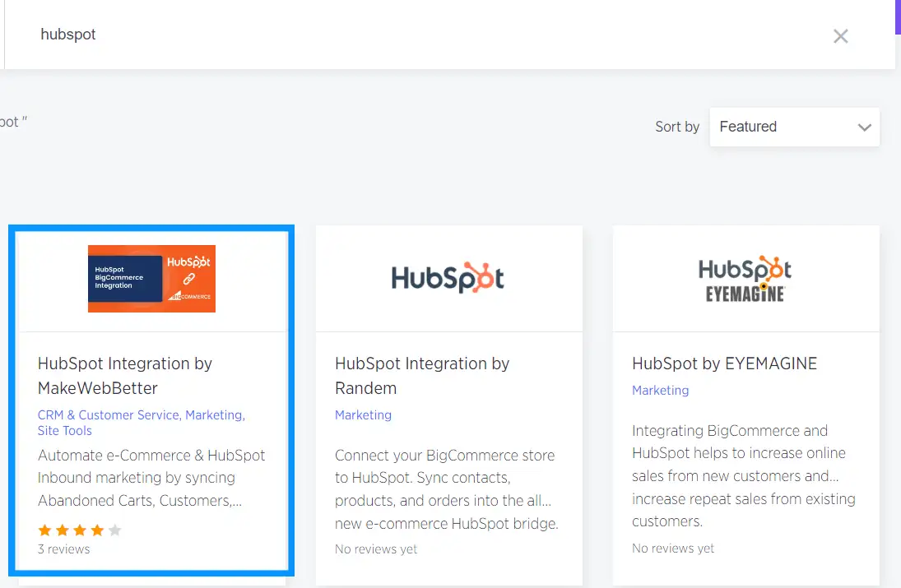Screen dimensions: 901x588
Task: Click the MakeWebBetter HubSpot BigCommerce integration logo
Action: tap(151, 279)
